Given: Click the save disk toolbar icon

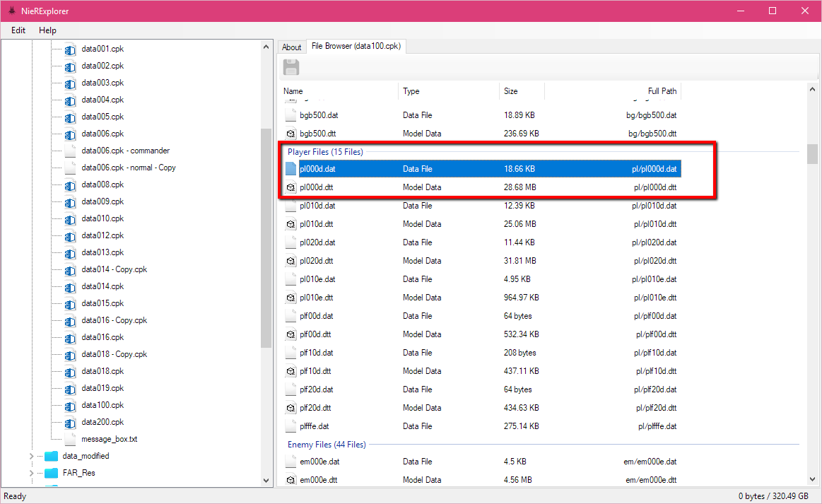Looking at the screenshot, I should 291,68.
